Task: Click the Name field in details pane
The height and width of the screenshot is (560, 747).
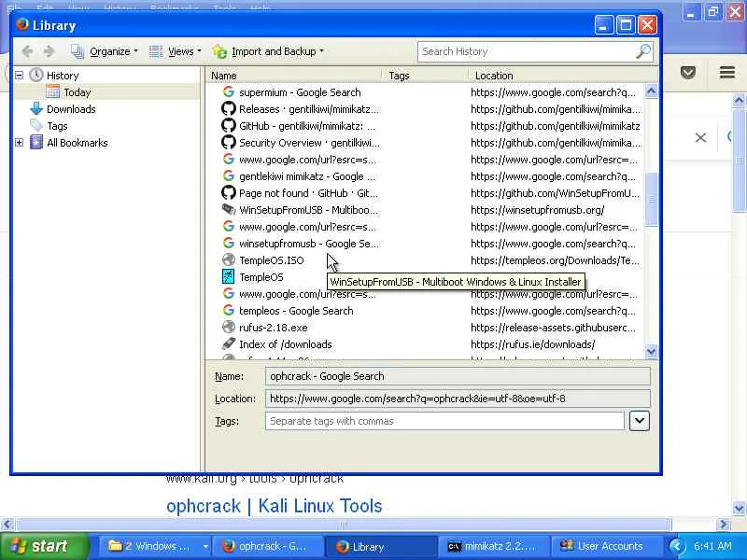Action: point(458,376)
